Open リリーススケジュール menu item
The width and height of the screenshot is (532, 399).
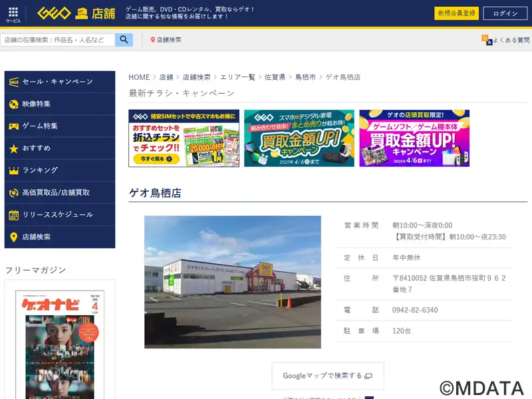click(60, 215)
